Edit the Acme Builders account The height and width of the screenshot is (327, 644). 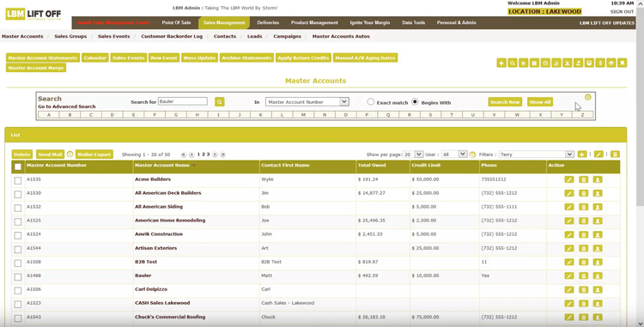pos(568,179)
